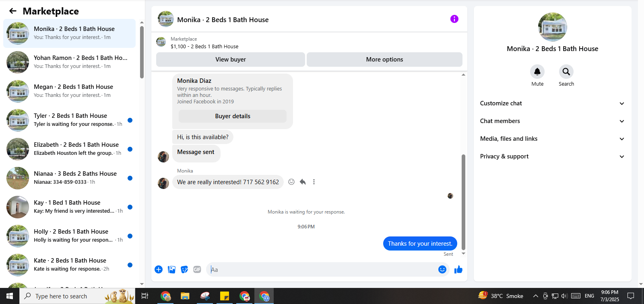Click the Marketplace back arrow
Screen dimensions: 644x304
coord(13,11)
